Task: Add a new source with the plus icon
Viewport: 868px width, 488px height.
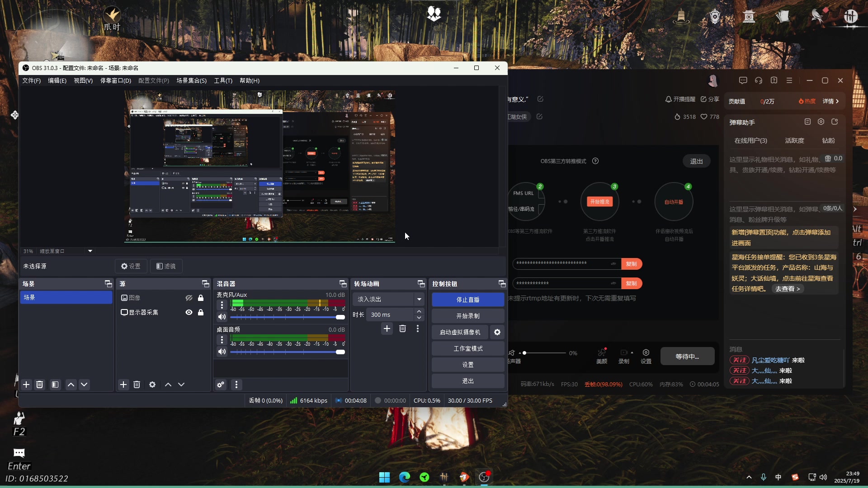Action: (x=123, y=385)
